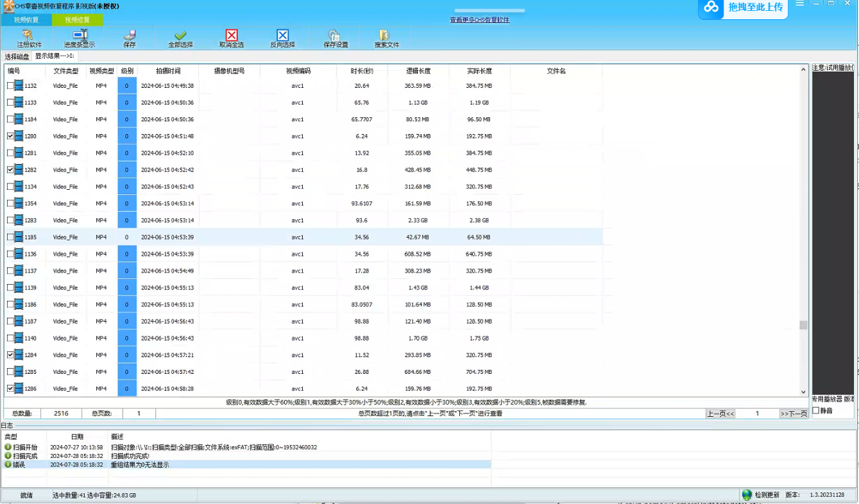Sort by the 时长(秒) column header

coord(362,71)
